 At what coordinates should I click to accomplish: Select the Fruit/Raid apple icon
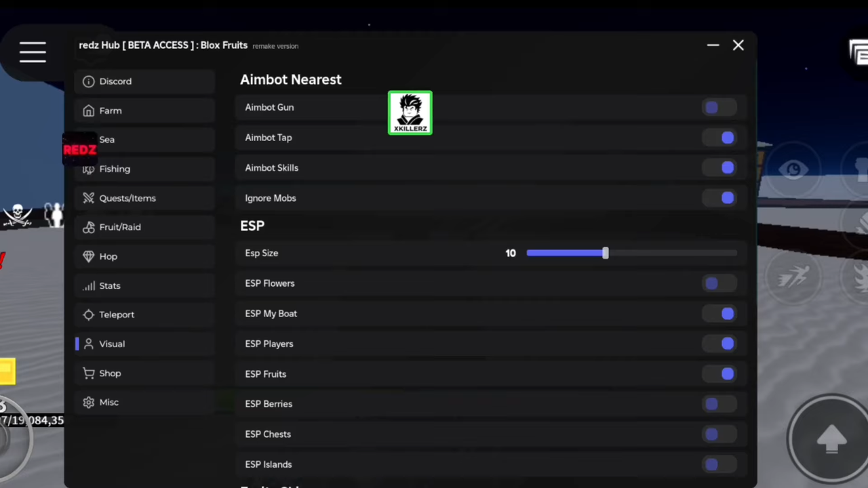88,227
